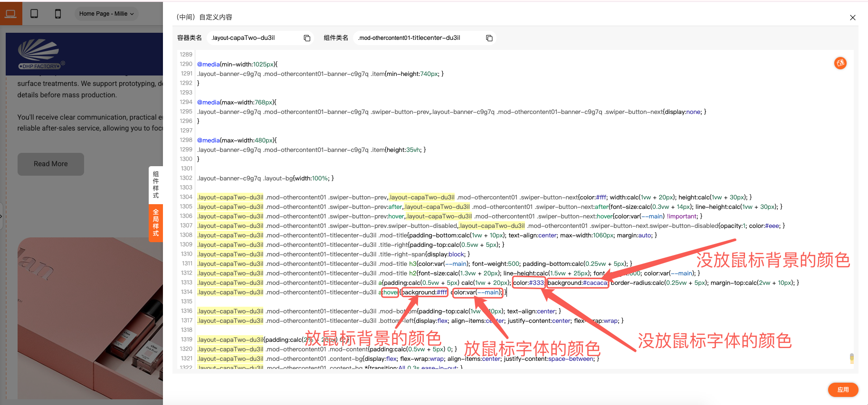Switch to the 组件样式 tab
The image size is (868, 405).
coord(156,185)
